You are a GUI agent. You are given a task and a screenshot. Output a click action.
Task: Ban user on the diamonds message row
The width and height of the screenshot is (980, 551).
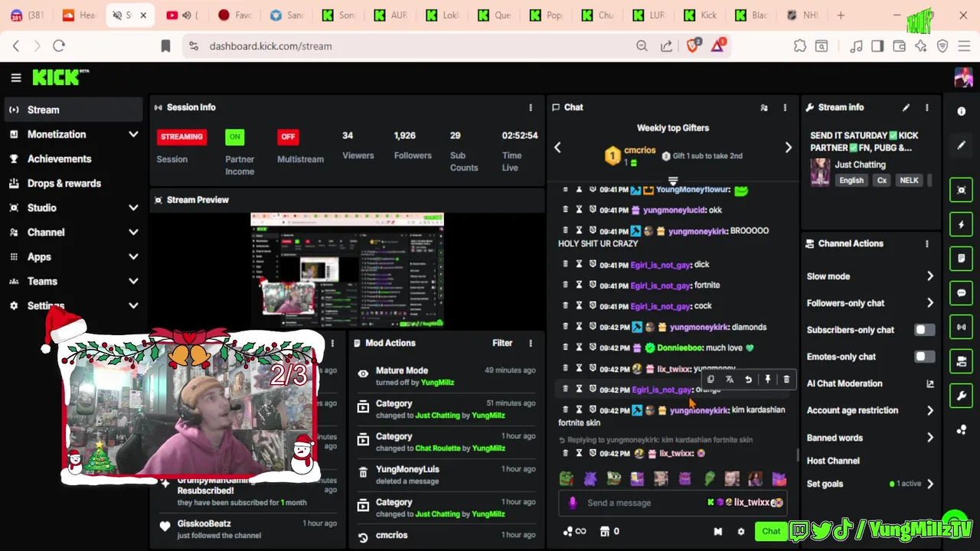click(593, 327)
